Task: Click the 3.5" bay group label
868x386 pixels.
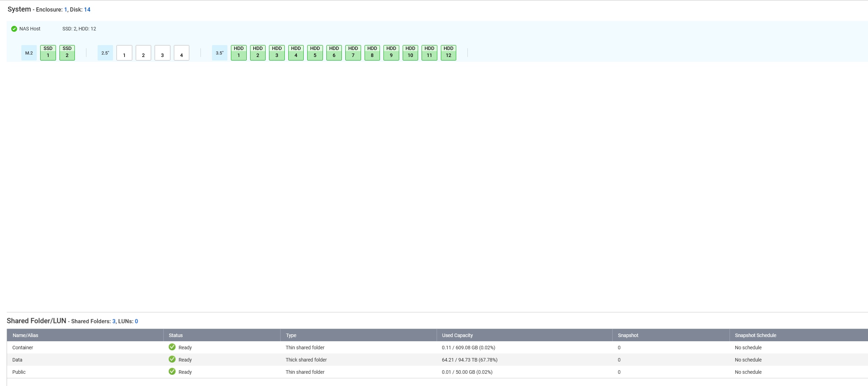Action: 220,53
